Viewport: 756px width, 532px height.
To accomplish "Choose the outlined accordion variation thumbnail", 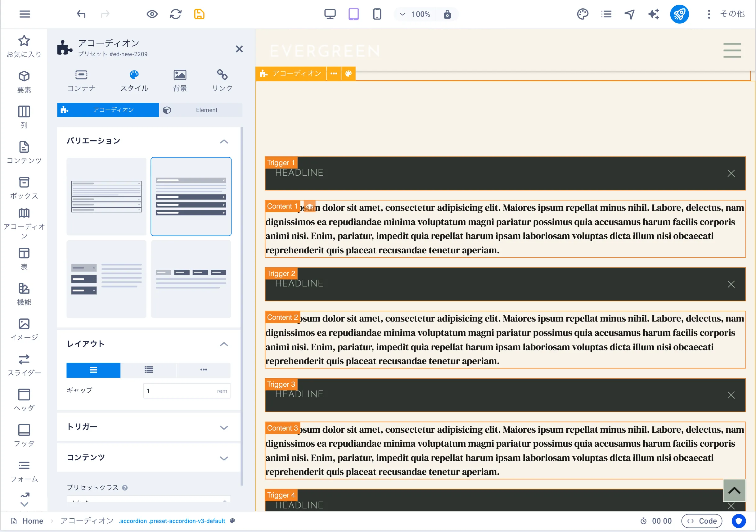I will pyautogui.click(x=106, y=196).
